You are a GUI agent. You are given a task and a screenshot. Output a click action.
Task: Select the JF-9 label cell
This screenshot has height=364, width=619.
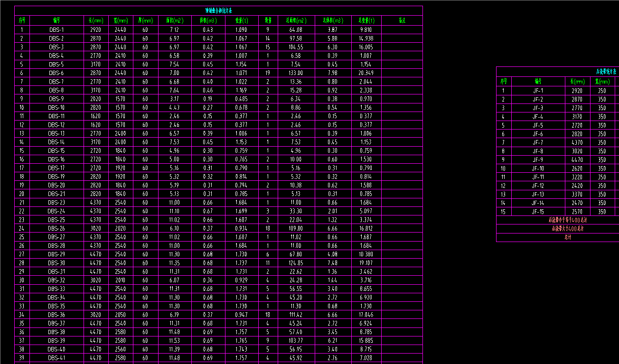pyautogui.click(x=538, y=159)
